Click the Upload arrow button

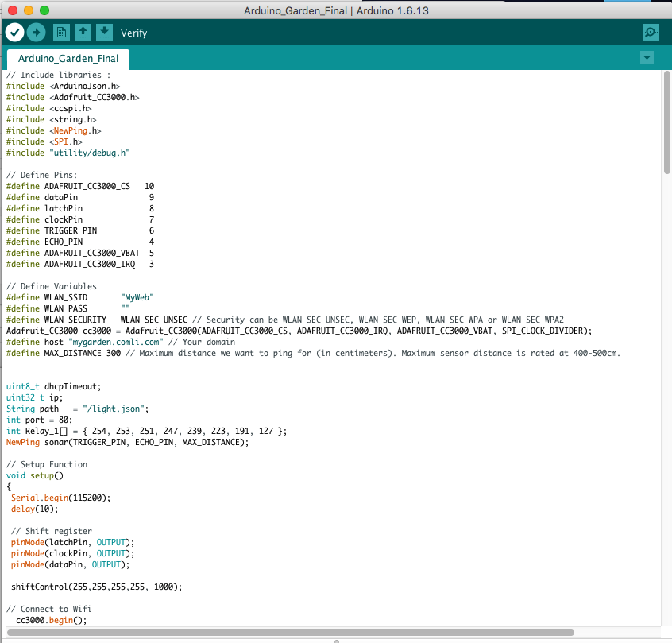point(36,32)
